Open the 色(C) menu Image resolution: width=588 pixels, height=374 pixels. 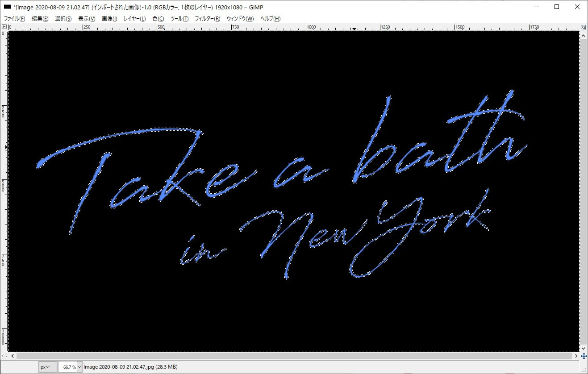(158, 18)
